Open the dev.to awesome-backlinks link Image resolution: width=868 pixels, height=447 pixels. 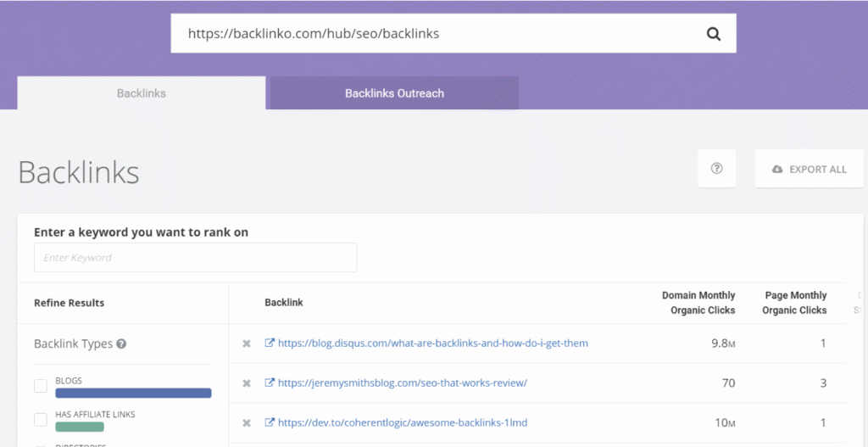click(x=403, y=422)
